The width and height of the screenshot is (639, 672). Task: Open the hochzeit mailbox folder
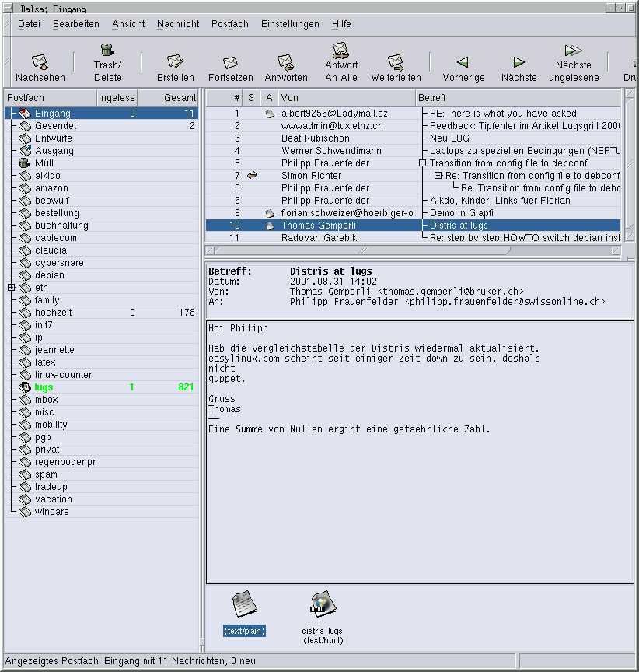(x=52, y=313)
